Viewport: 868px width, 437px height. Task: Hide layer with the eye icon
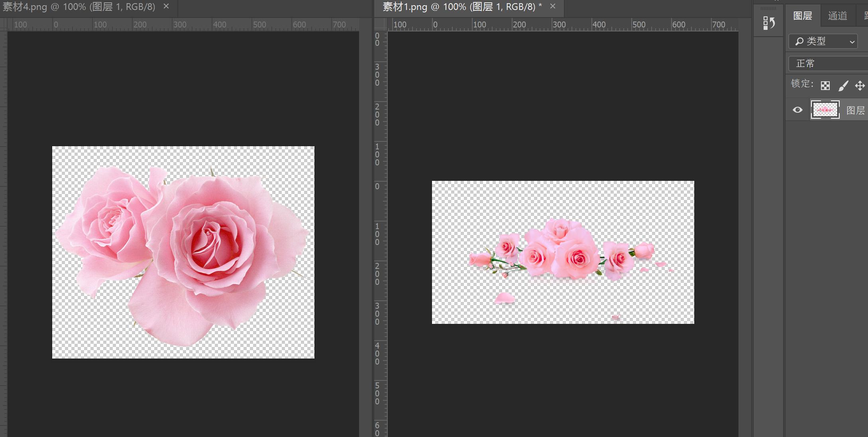click(x=797, y=110)
